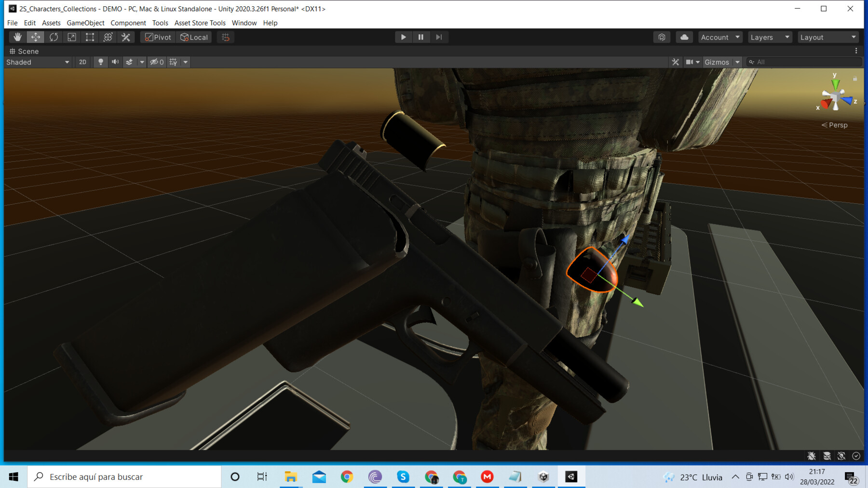
Task: Switch Pivot/Center handle position
Action: 158,37
